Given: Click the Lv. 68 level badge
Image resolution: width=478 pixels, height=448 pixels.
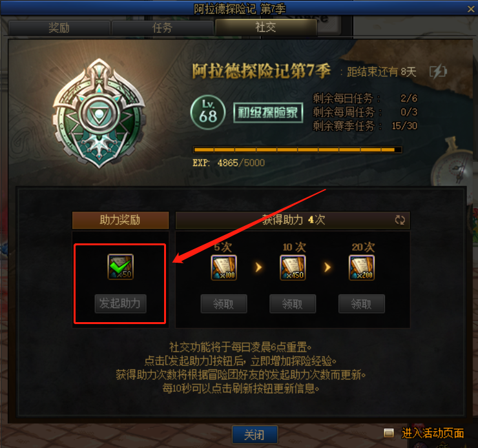Looking at the screenshot, I should click(x=208, y=113).
